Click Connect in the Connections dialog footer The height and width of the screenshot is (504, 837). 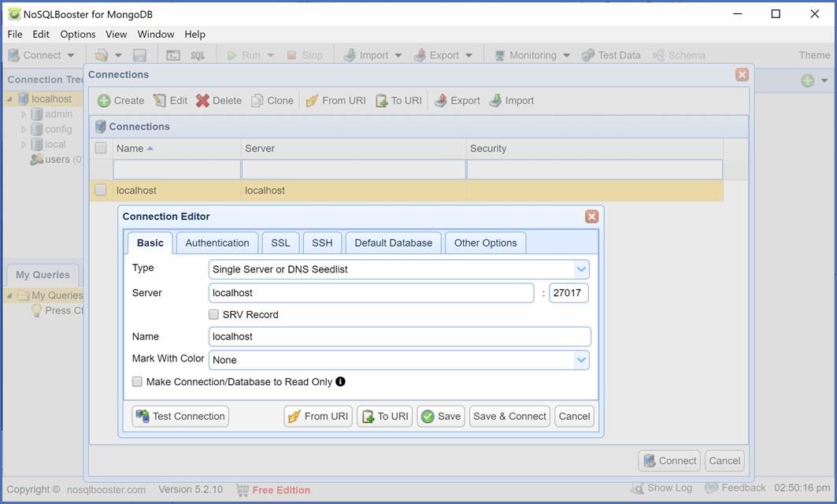coord(669,461)
